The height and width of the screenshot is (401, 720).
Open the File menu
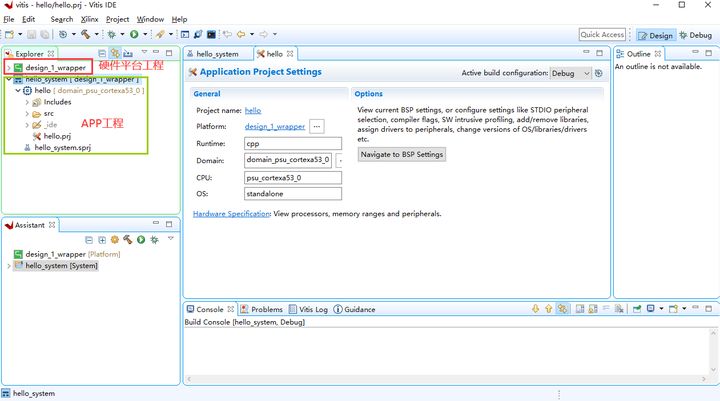tap(9, 19)
